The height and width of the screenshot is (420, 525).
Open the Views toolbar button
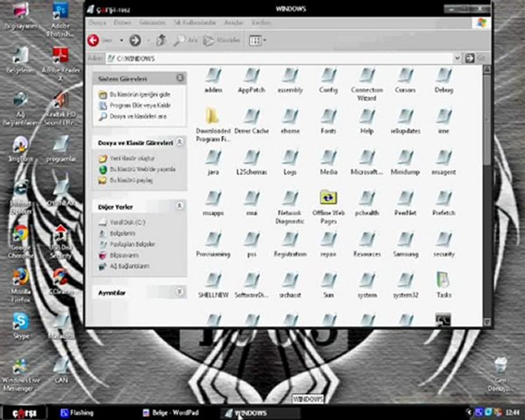click(x=255, y=40)
